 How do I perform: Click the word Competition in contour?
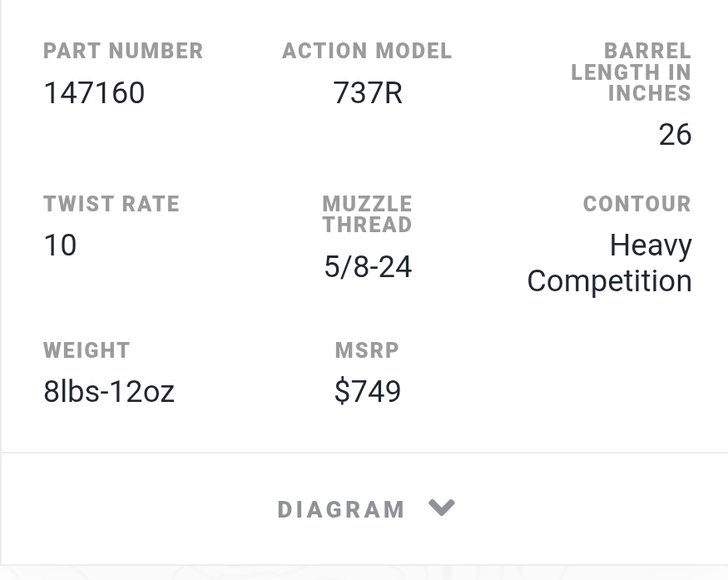[x=610, y=281]
